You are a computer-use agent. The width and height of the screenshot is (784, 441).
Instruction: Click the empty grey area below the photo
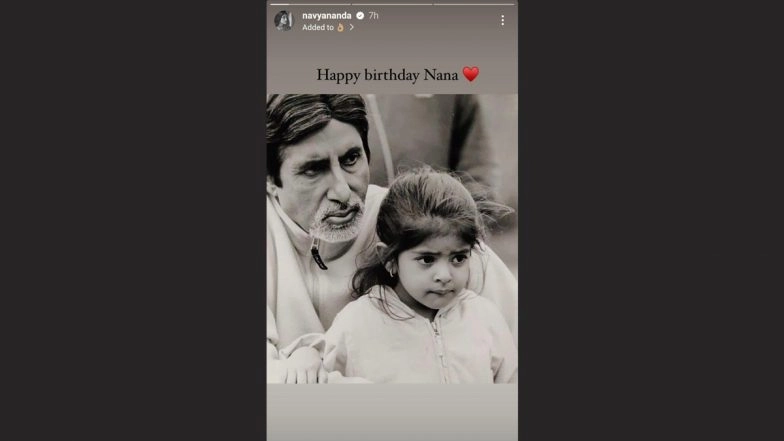(392, 412)
